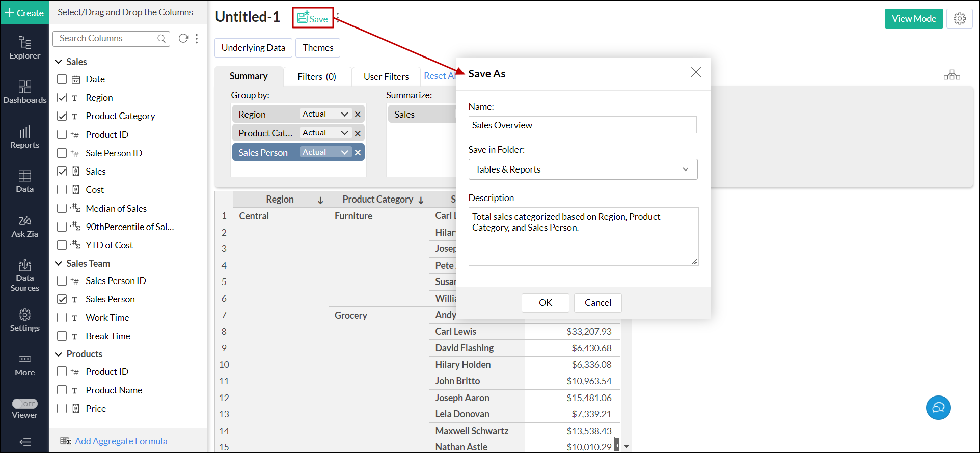Image resolution: width=980 pixels, height=453 pixels.
Task: Open the Filters (0) tab
Action: 317,77
